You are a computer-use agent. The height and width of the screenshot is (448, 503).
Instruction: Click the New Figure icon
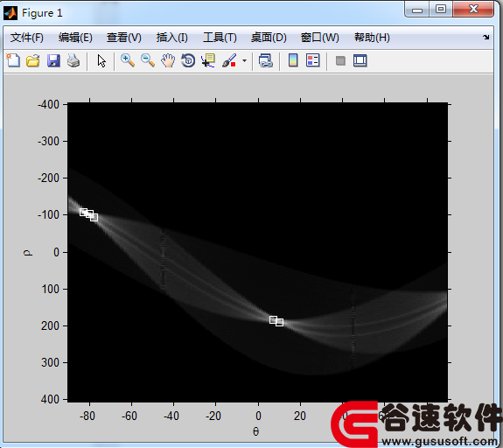tap(13, 60)
